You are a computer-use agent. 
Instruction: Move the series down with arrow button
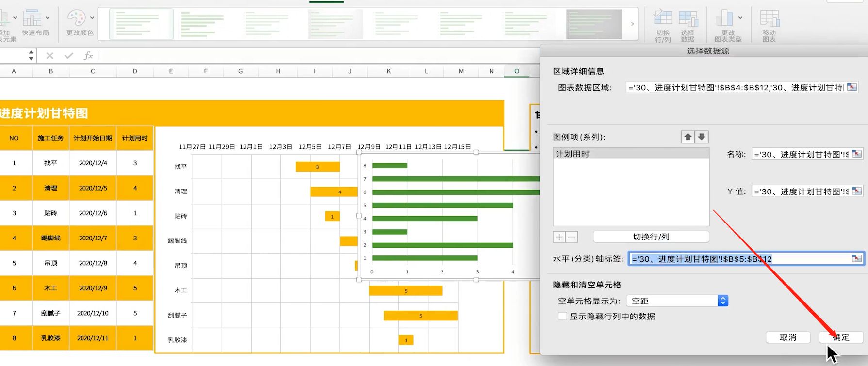click(702, 137)
